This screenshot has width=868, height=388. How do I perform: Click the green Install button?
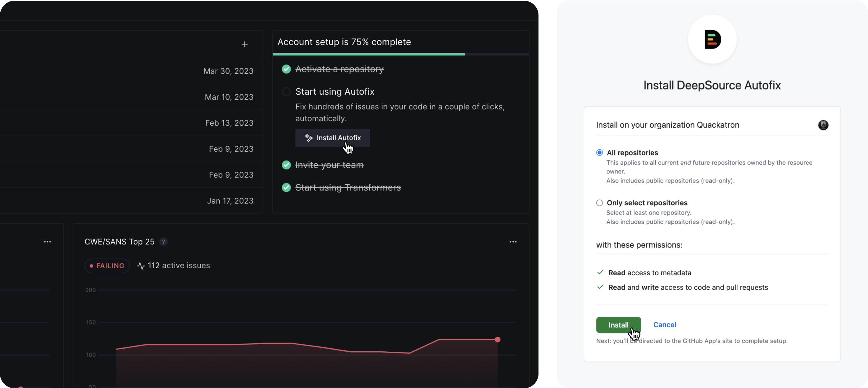[x=618, y=325]
